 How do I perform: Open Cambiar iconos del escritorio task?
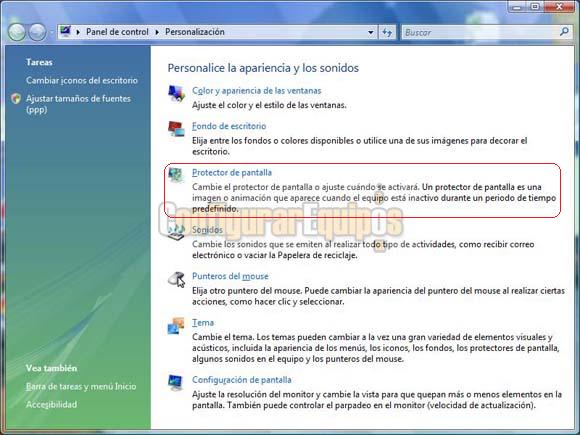pyautogui.click(x=82, y=80)
